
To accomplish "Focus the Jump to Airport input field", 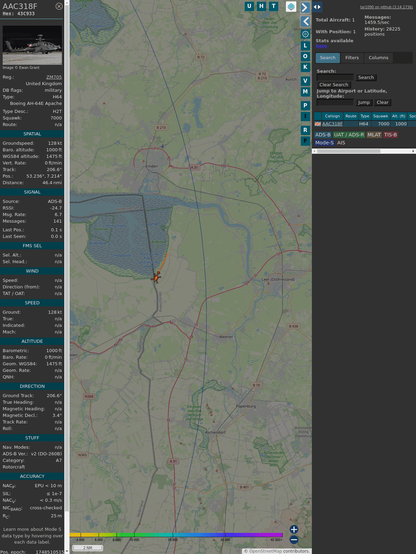I will tap(335, 102).
